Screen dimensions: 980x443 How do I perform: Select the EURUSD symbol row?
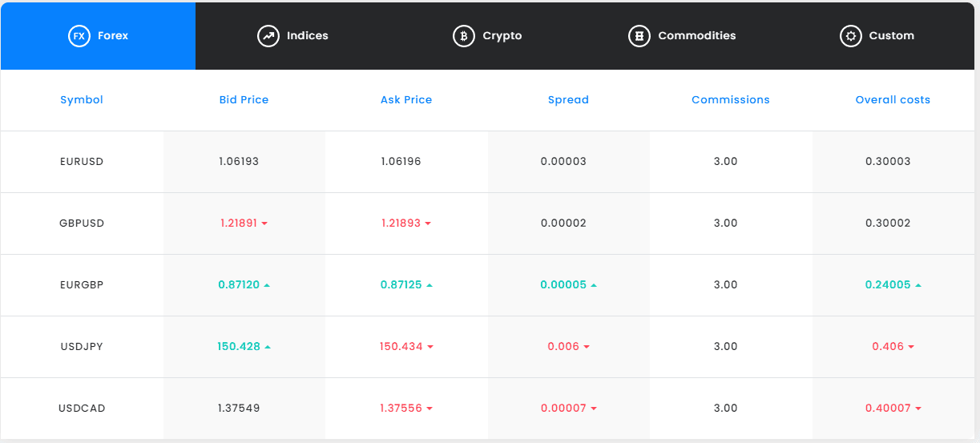[82, 162]
